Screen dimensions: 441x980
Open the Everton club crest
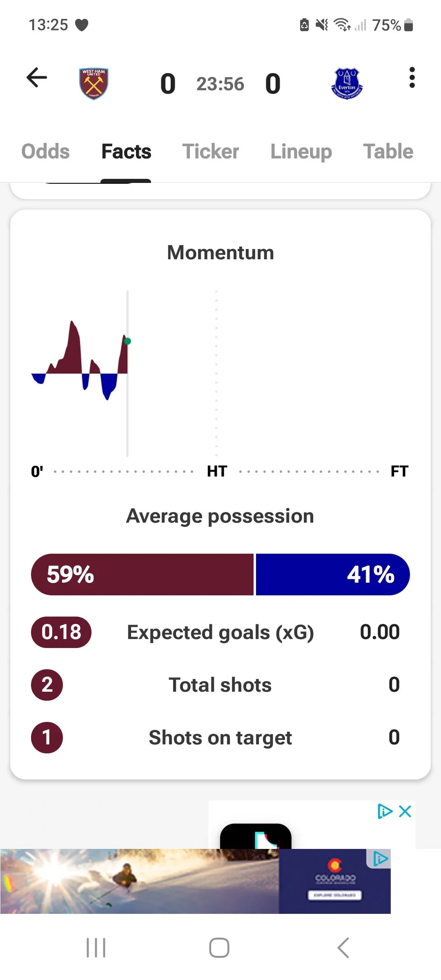347,84
